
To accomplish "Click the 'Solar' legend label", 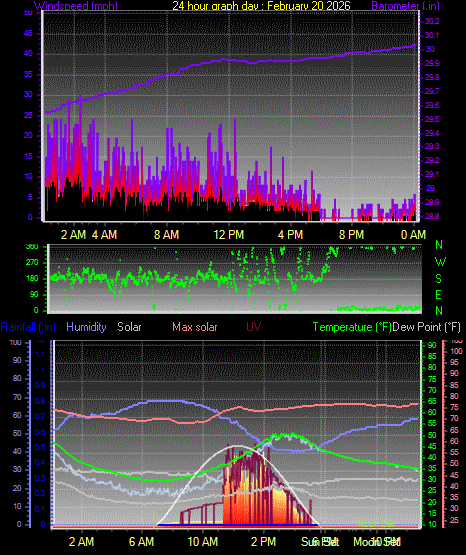I will [x=129, y=327].
